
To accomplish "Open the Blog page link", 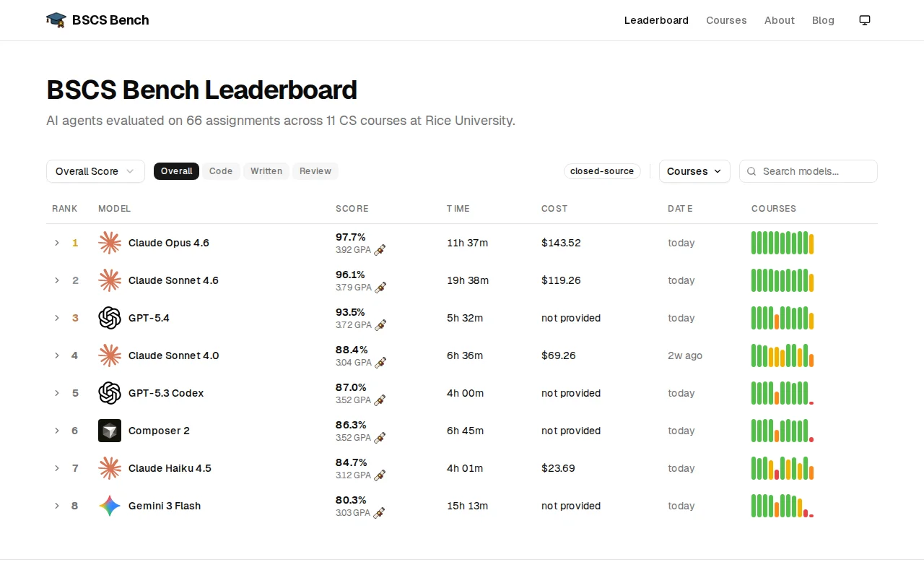I will (823, 20).
